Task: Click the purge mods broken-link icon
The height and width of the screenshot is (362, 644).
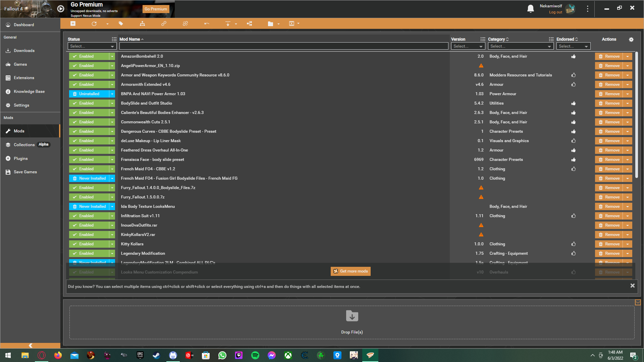Action: pyautogui.click(x=185, y=23)
